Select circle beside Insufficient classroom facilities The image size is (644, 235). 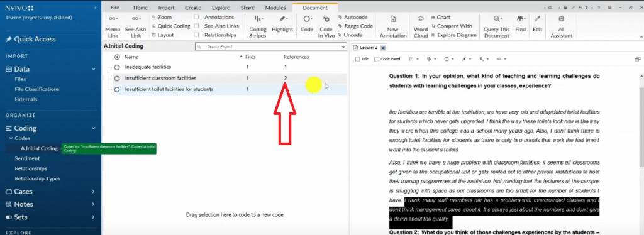(117, 78)
